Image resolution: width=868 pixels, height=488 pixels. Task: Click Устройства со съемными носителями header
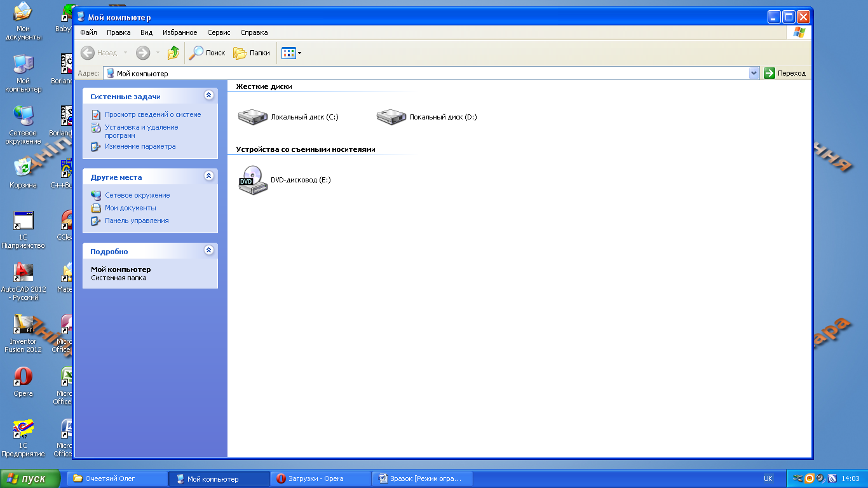[x=306, y=149]
